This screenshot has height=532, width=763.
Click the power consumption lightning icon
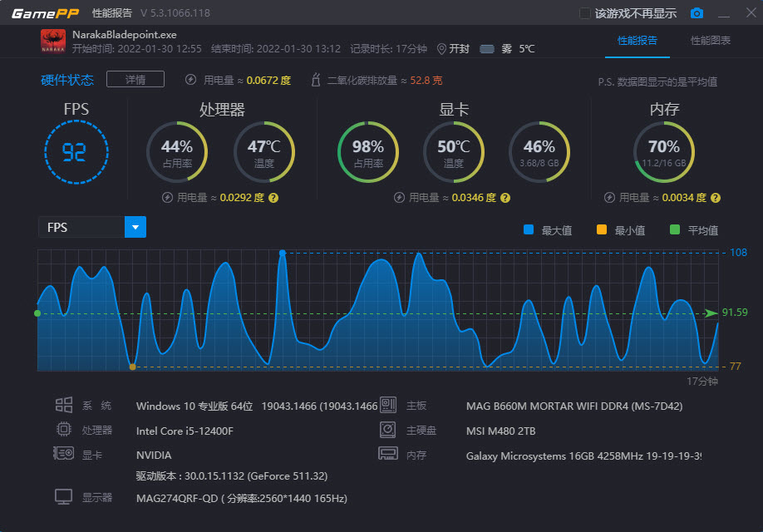click(x=191, y=79)
